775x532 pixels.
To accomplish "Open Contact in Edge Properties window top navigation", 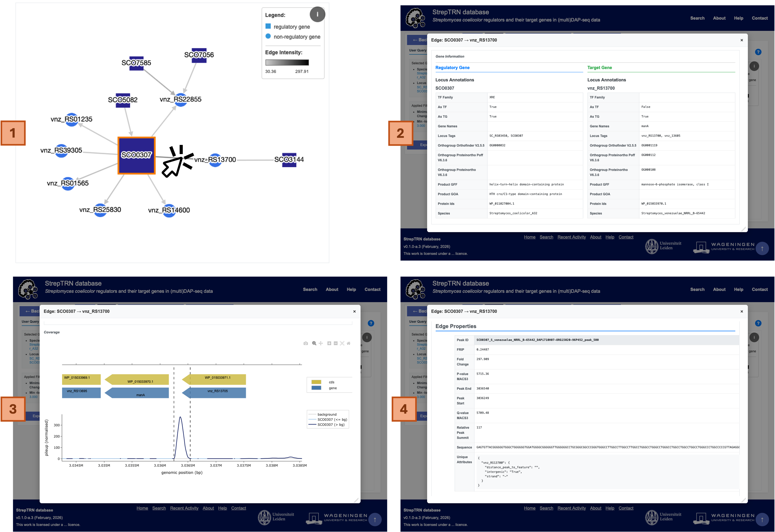I will point(760,289).
